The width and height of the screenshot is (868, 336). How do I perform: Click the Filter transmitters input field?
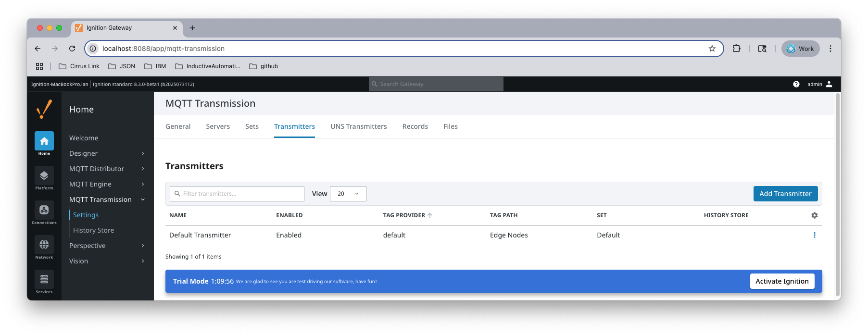[237, 194]
